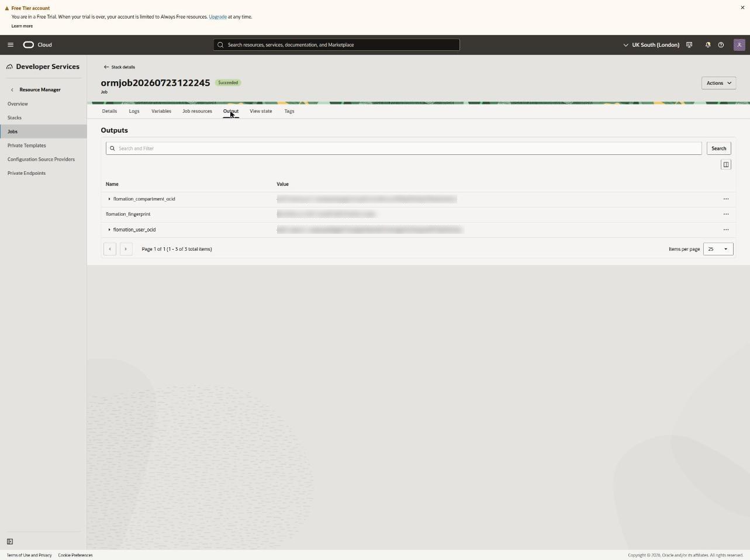Focus the global search resources field

point(337,45)
